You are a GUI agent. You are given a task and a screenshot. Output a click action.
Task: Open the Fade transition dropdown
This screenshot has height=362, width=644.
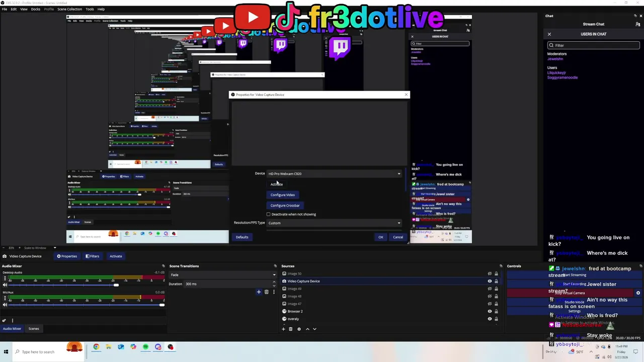pyautogui.click(x=223, y=275)
